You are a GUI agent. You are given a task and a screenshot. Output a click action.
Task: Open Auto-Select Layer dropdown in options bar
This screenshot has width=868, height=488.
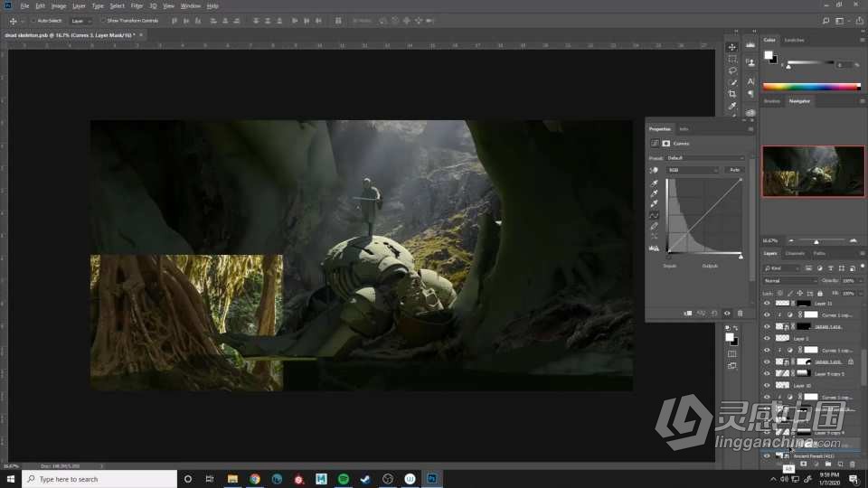[80, 21]
